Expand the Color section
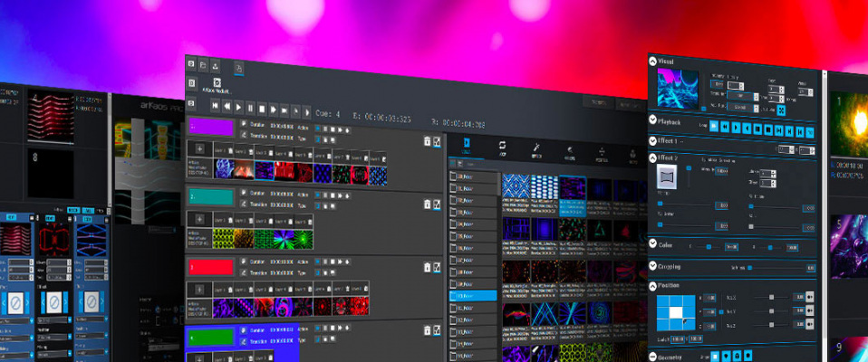This screenshot has width=868, height=362. pos(653,244)
